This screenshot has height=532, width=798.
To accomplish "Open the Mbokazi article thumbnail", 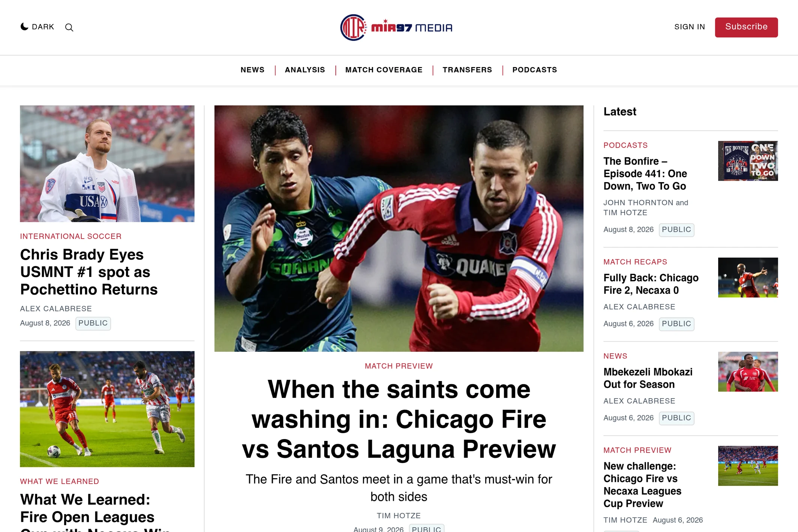I will click(x=747, y=371).
